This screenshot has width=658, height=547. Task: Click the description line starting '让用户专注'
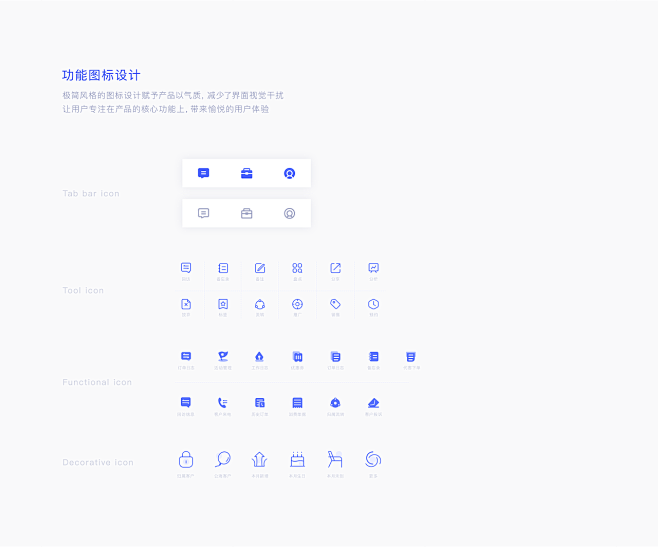click(x=166, y=109)
